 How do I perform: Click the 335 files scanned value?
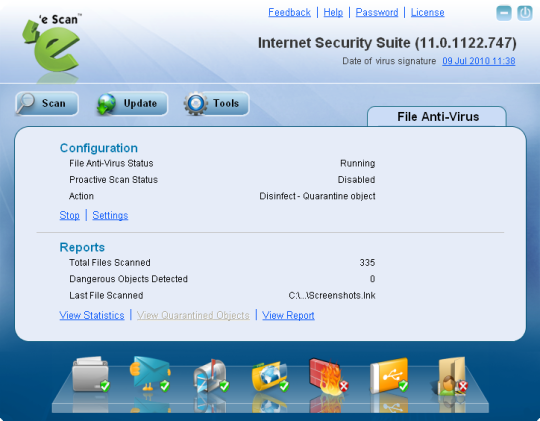coord(367,263)
